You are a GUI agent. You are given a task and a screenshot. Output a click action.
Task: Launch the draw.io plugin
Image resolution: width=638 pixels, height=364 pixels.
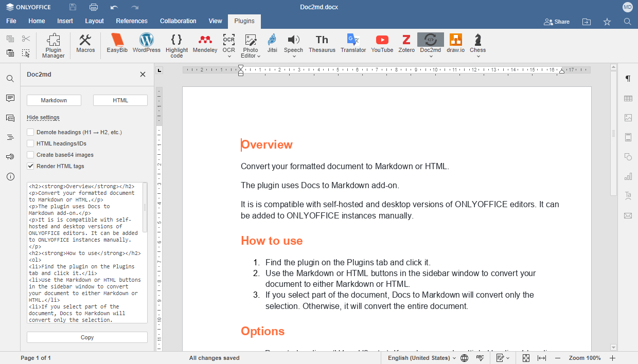(x=456, y=43)
